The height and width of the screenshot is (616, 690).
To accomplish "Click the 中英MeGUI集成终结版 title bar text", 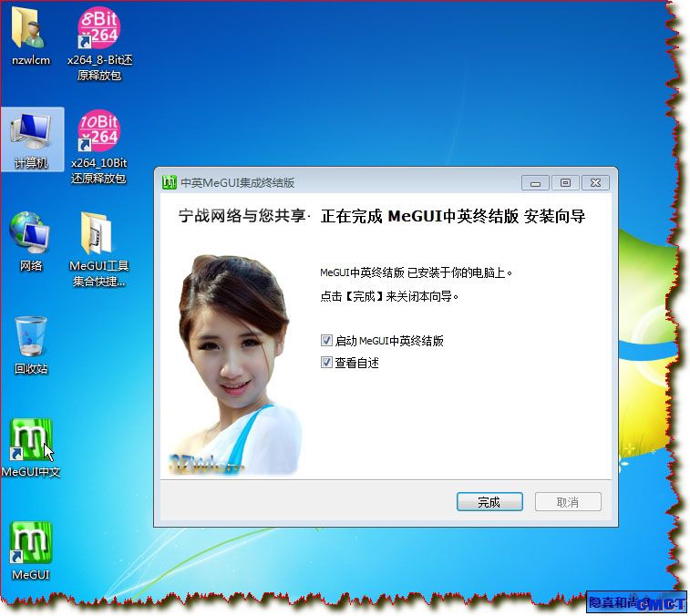I will click(237, 182).
